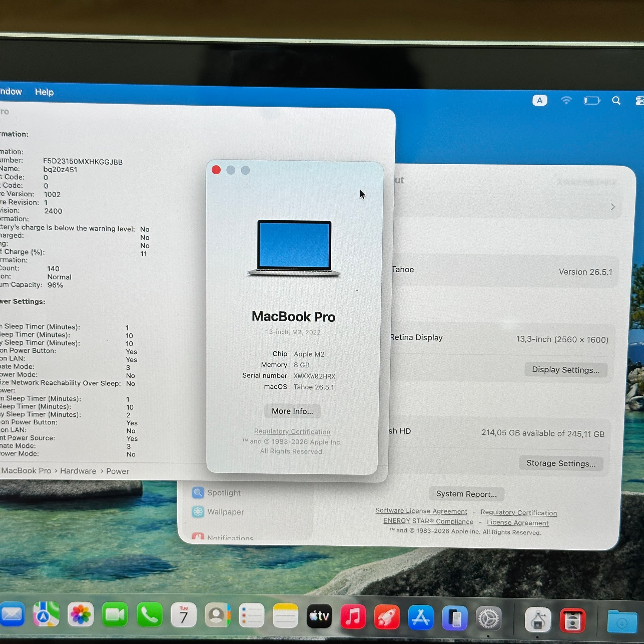This screenshot has width=644, height=644.
Task: Open Display Settings… in System Settings
Action: tap(566, 370)
